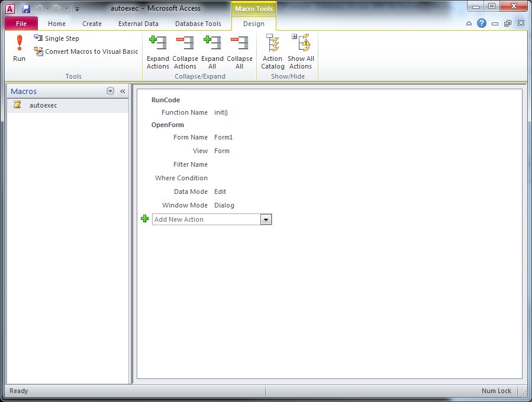The image size is (532, 402).
Task: Open the Add New Action dropdown arrow
Action: pyautogui.click(x=266, y=220)
